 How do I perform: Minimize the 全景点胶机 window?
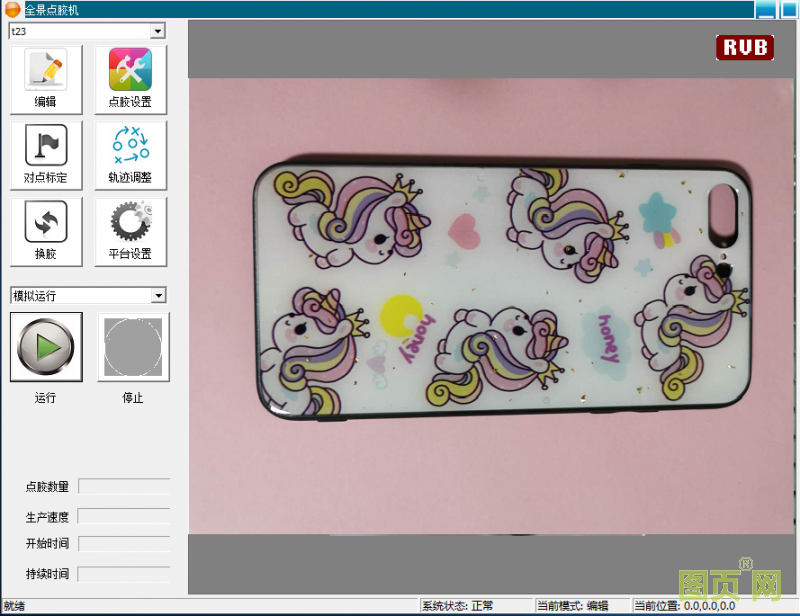tap(765, 10)
